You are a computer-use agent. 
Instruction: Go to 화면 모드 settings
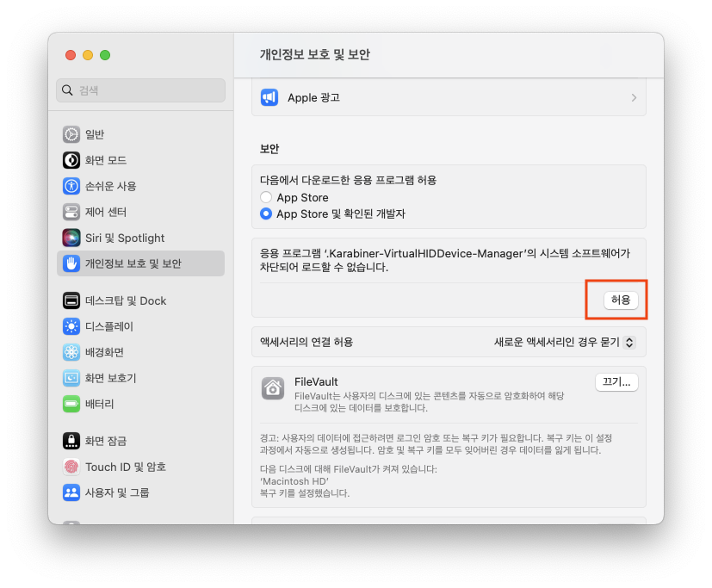[141, 160]
